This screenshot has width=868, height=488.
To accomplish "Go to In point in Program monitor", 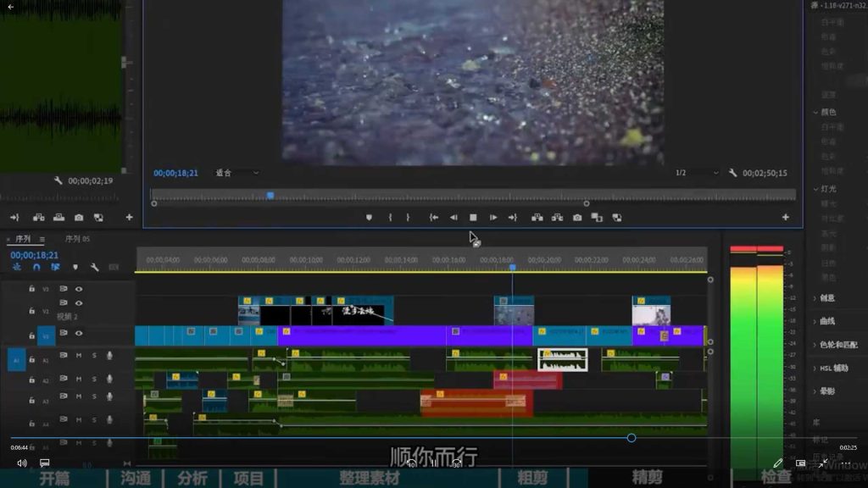I will click(434, 218).
